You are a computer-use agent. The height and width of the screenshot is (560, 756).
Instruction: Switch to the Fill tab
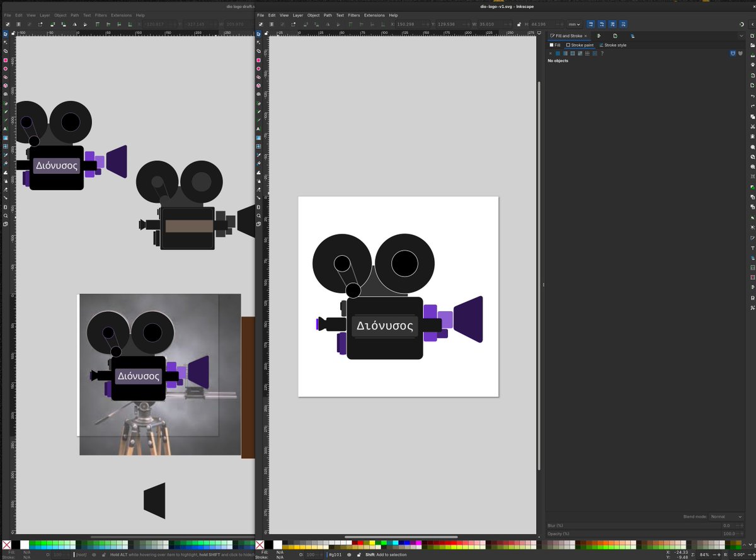click(x=555, y=45)
